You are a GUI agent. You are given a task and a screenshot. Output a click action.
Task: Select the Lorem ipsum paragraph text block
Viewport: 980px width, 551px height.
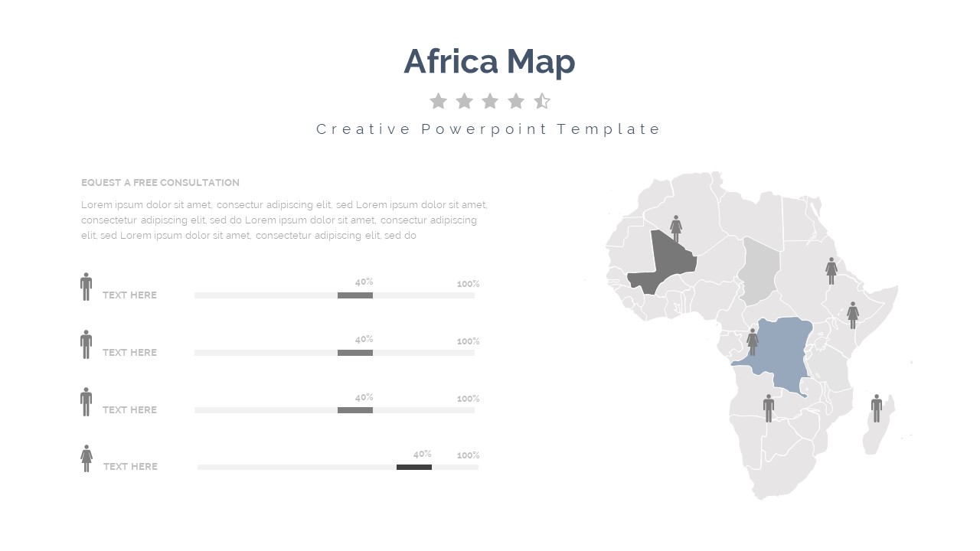(284, 220)
